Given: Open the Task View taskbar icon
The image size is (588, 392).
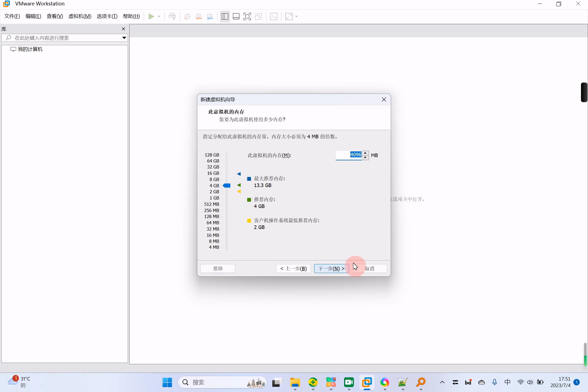Looking at the screenshot, I should (277, 382).
